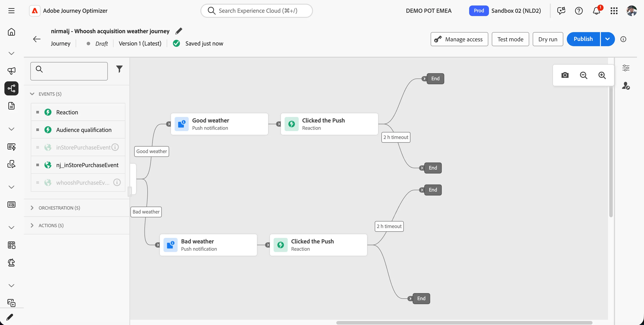Open journey settings sliders icon

tap(626, 68)
